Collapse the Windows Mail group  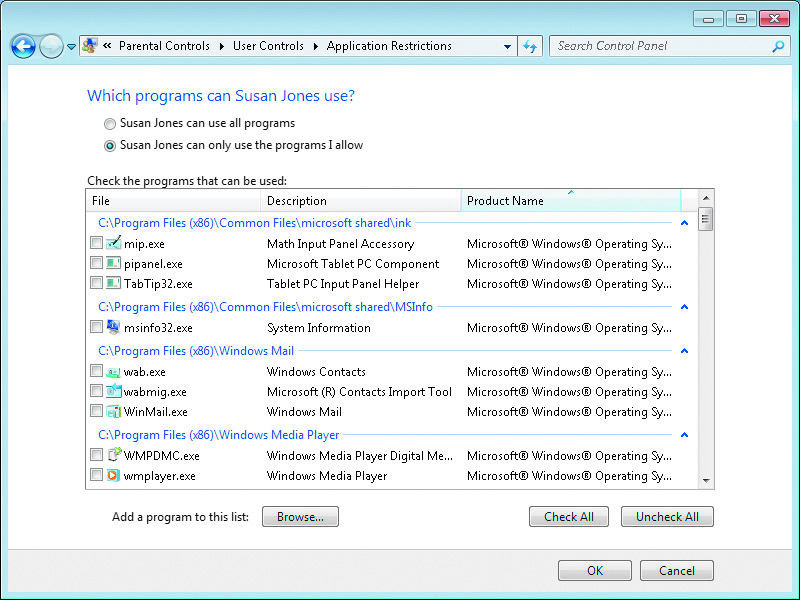(684, 351)
